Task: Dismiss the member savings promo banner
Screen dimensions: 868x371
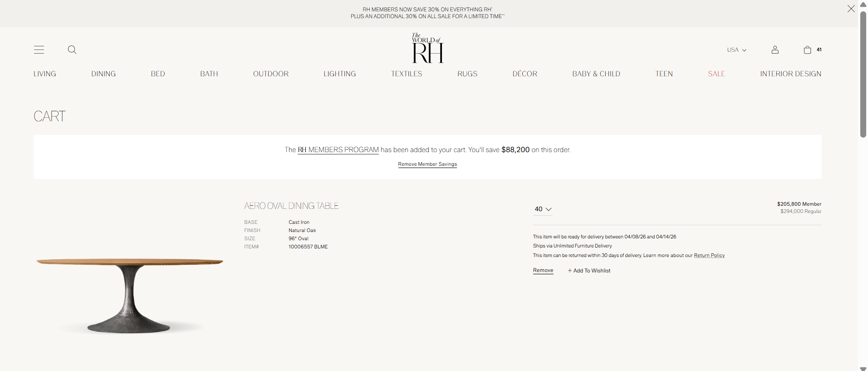Action: coord(851,9)
